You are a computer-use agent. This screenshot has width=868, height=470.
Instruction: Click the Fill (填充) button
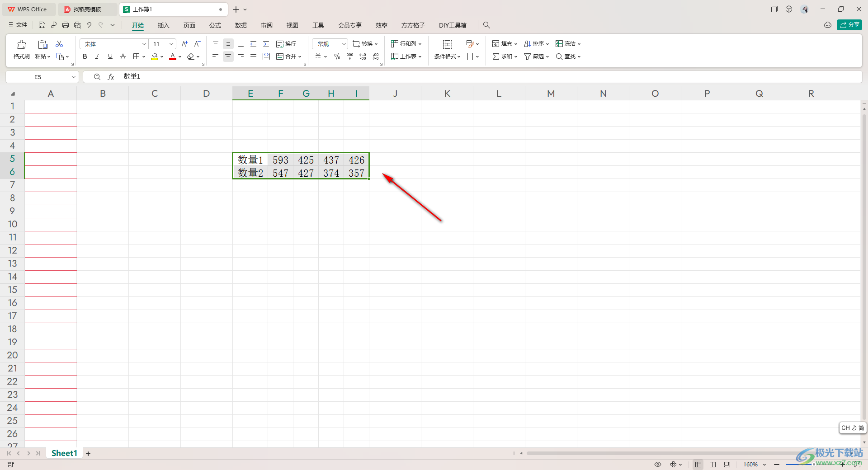[x=505, y=44]
